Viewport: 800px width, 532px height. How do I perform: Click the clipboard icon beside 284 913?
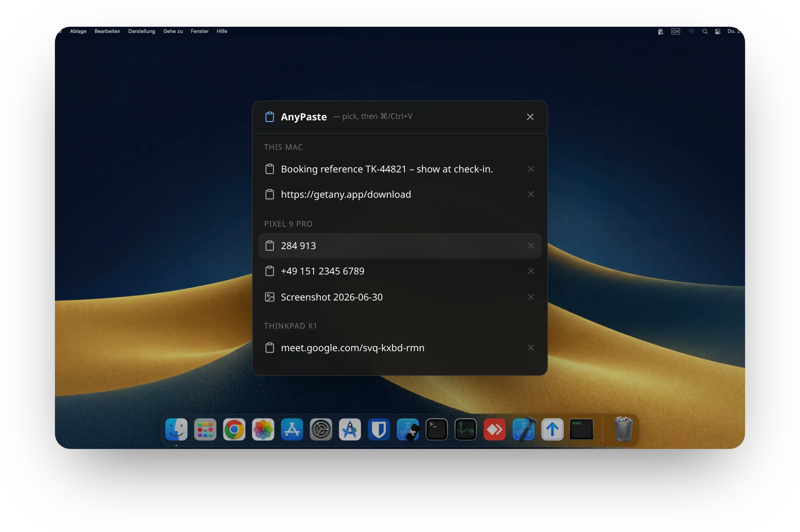[270, 246]
